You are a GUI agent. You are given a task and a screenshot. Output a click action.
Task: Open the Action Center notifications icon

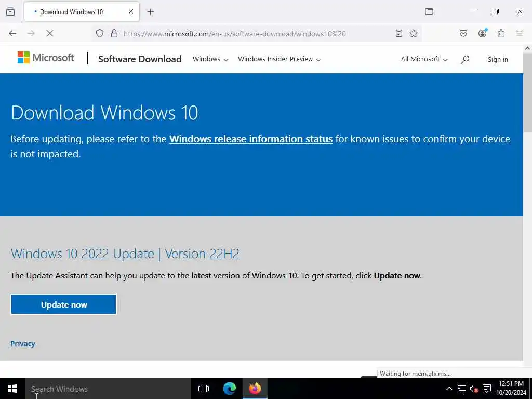pyautogui.click(x=487, y=389)
